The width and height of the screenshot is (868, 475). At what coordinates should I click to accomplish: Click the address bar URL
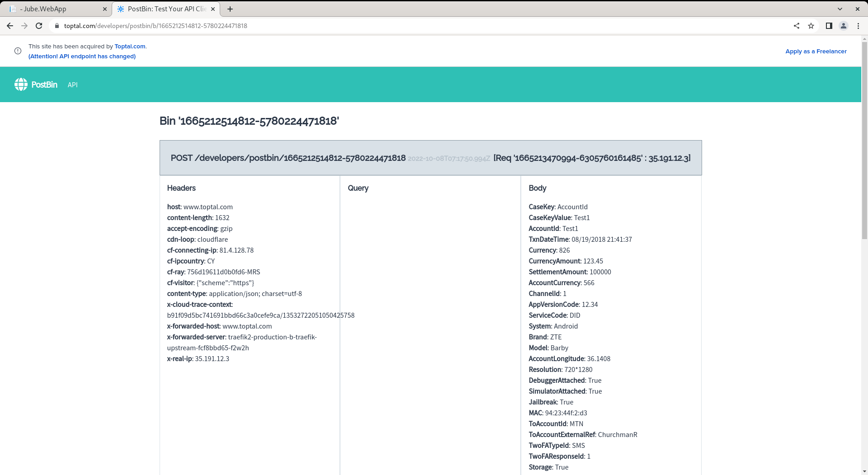[x=156, y=26]
